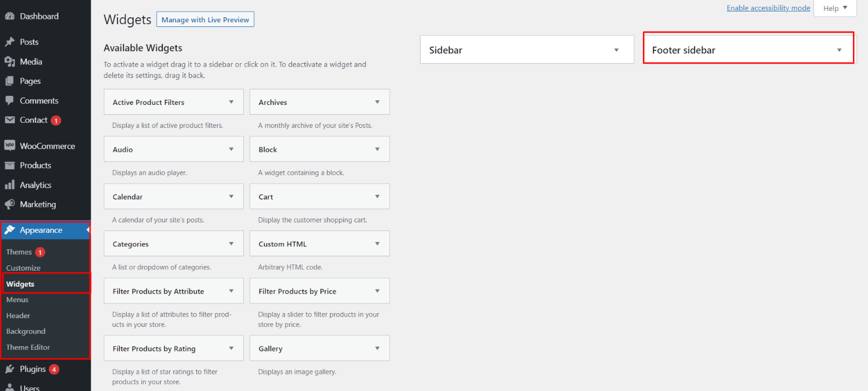Screen dimensions: 868x391
Task: Click the WooCommerce logo icon
Action: pos(10,146)
